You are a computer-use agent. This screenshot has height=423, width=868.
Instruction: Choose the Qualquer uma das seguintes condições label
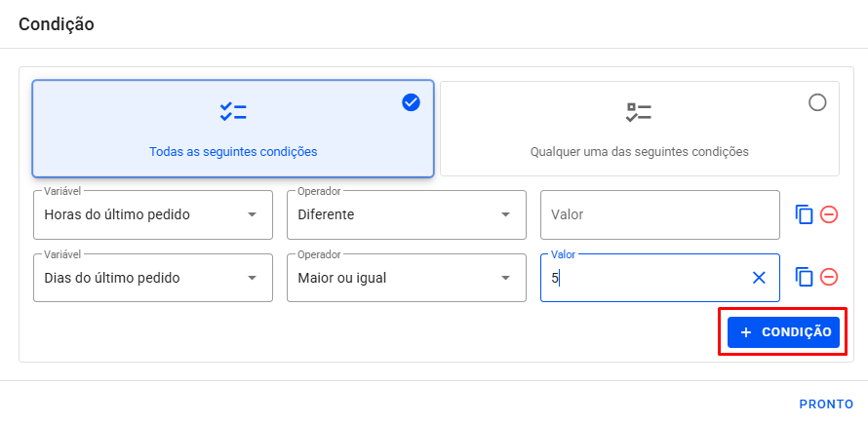coord(639,152)
